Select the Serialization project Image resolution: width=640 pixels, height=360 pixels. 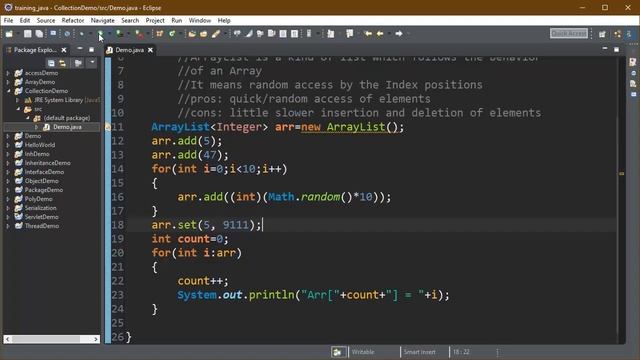40,208
